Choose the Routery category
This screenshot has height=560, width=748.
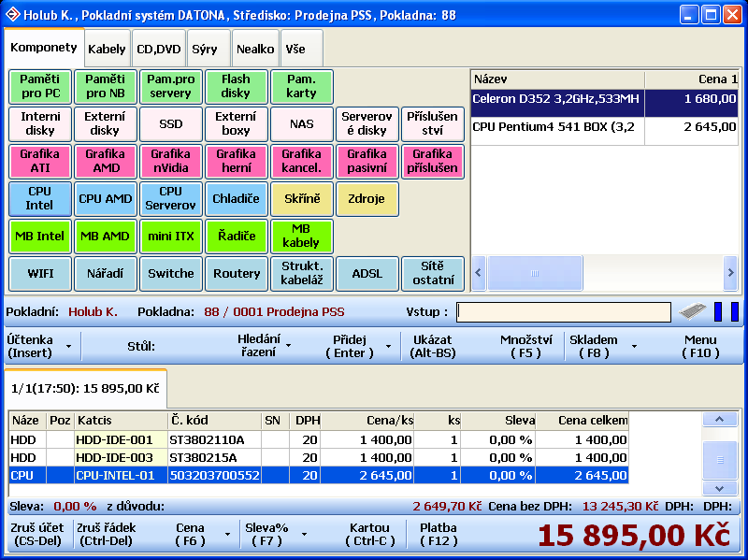237,273
